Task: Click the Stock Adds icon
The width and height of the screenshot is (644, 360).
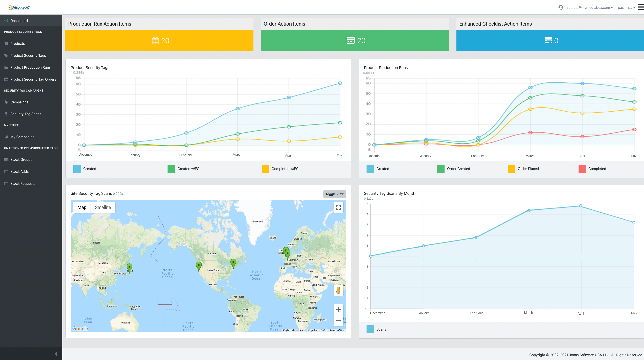Action: [x=6, y=172]
